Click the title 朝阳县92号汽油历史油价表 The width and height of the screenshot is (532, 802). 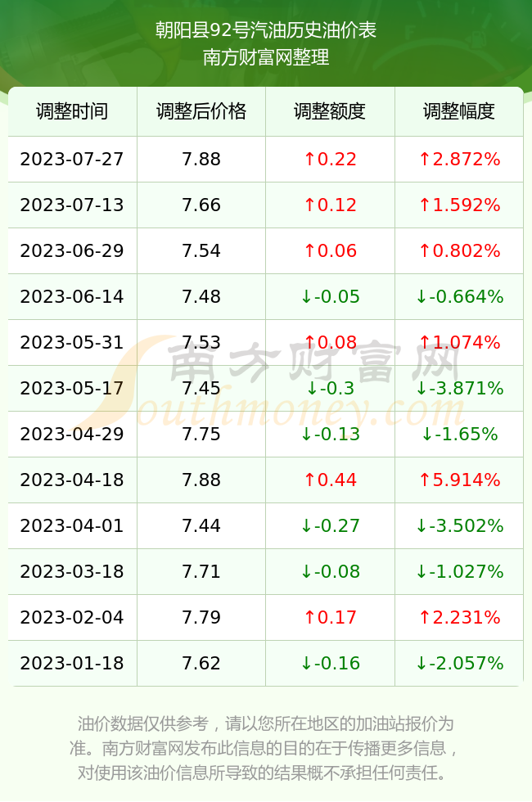tap(266, 30)
